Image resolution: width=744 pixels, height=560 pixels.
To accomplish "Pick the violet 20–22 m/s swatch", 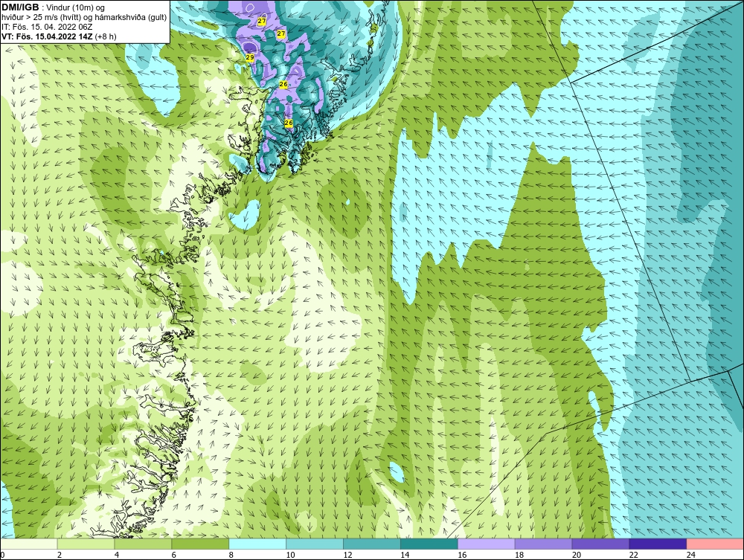I will (x=600, y=544).
